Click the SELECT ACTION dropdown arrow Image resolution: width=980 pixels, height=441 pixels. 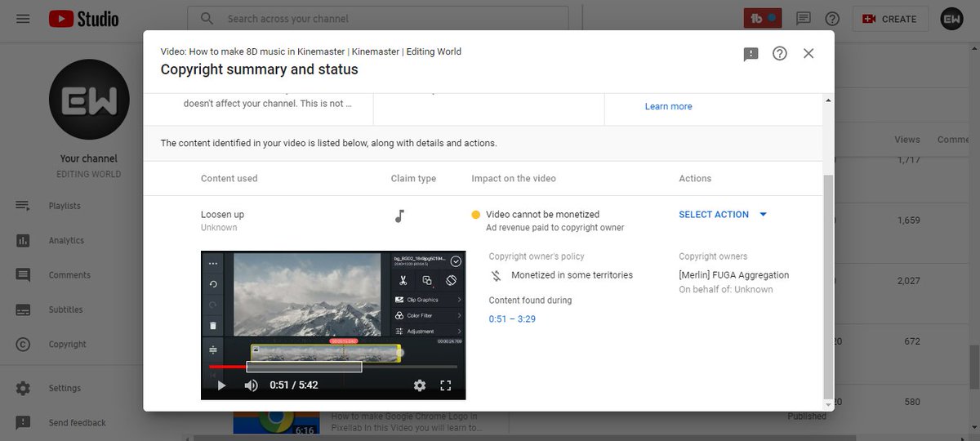pyautogui.click(x=764, y=214)
